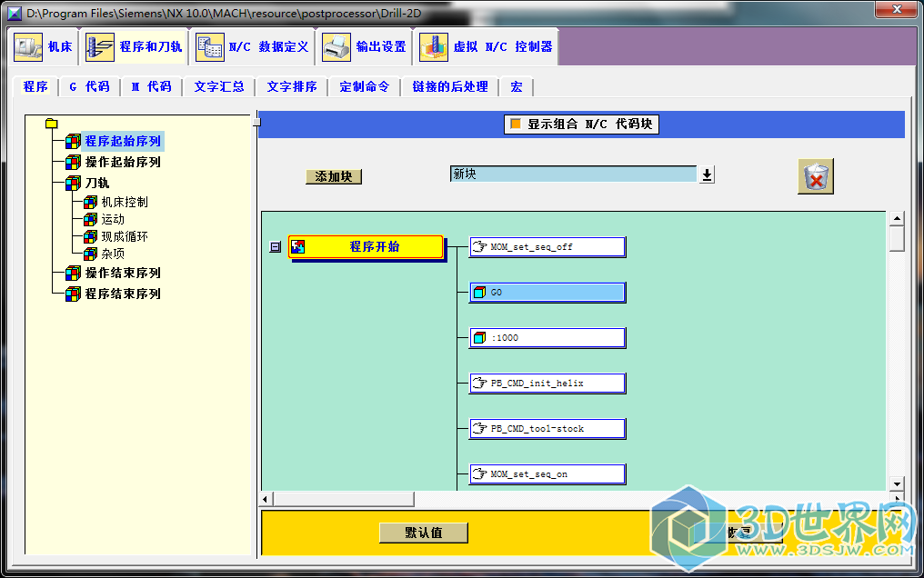The height and width of the screenshot is (578, 924).
Task: Select 机床控制 under 刀轨
Action: pyautogui.click(x=125, y=202)
